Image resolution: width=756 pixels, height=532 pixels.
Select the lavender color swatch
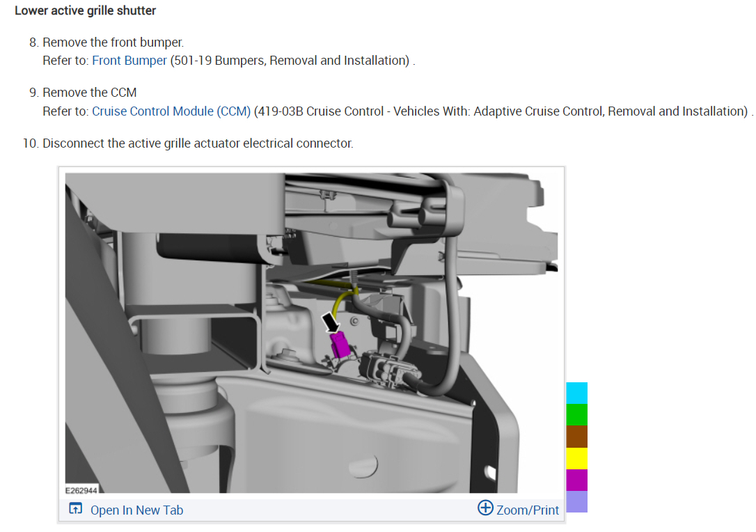[576, 501]
